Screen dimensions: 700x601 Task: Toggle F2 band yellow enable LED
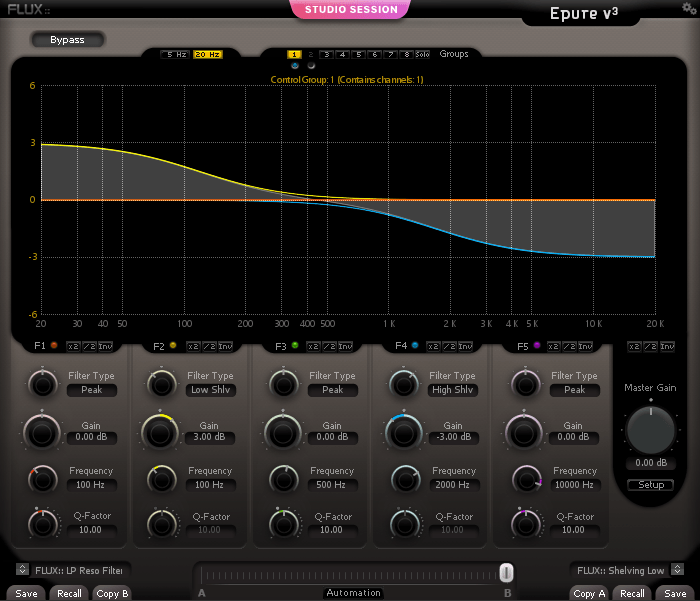[173, 345]
